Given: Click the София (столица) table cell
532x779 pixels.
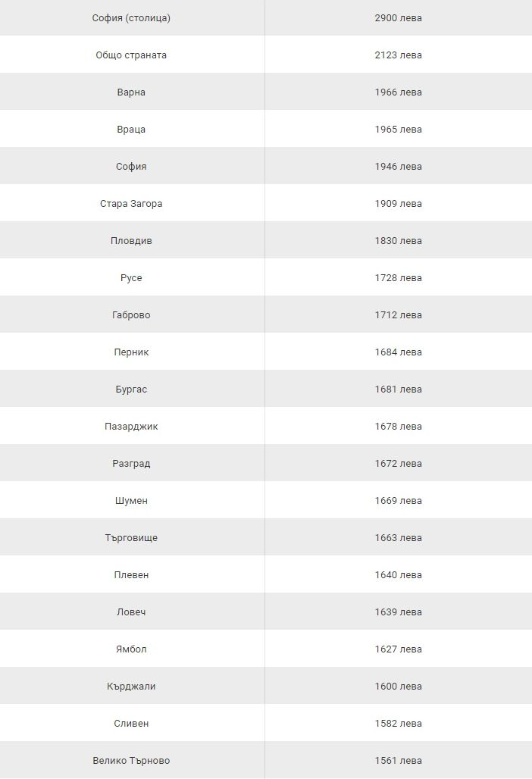Looking at the screenshot, I should click(x=131, y=18).
